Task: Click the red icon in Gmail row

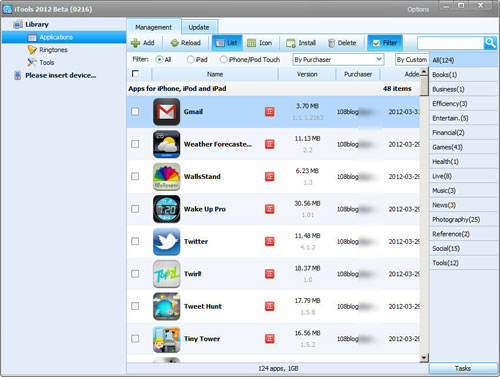Action: (x=270, y=112)
